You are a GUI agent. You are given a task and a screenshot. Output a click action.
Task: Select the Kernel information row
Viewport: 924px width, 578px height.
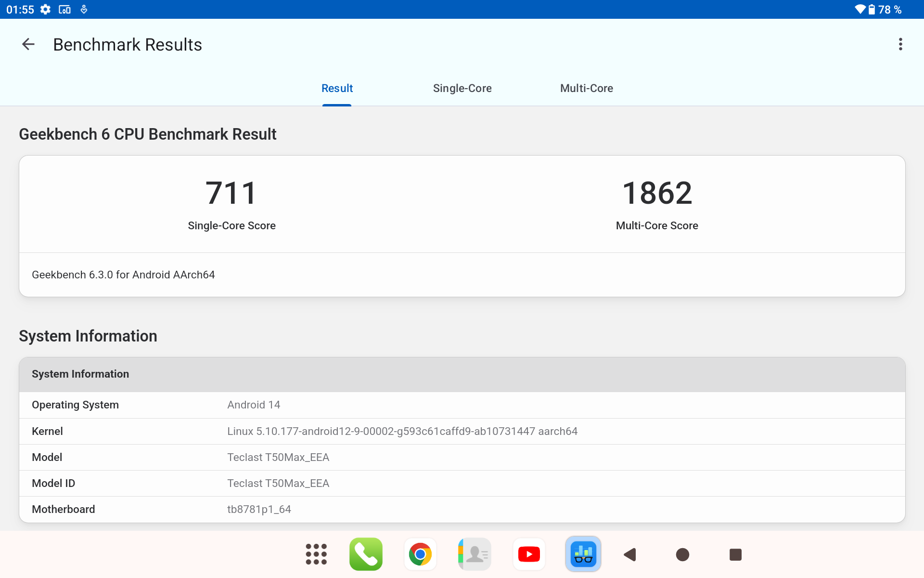coord(462,431)
